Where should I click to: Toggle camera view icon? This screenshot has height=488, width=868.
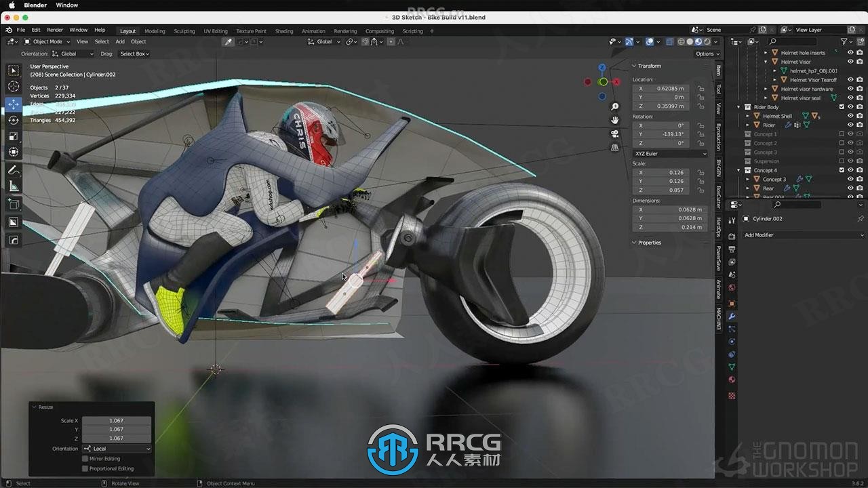(x=615, y=134)
